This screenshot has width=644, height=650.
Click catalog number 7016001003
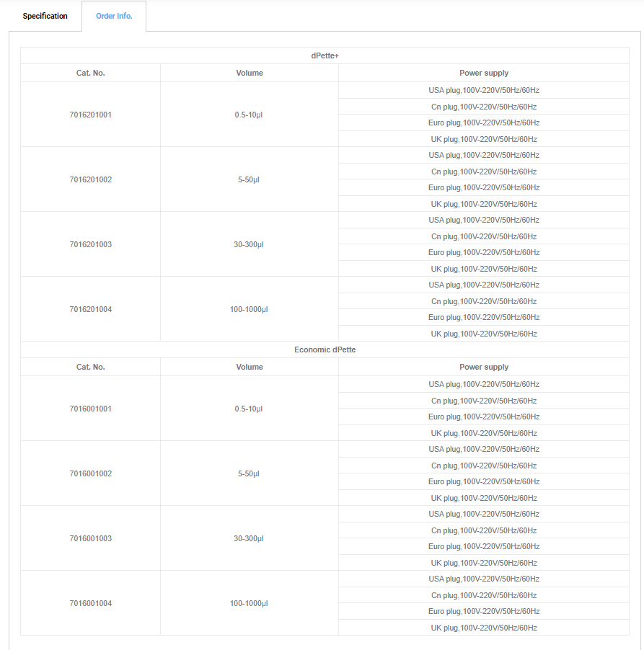coord(91,538)
